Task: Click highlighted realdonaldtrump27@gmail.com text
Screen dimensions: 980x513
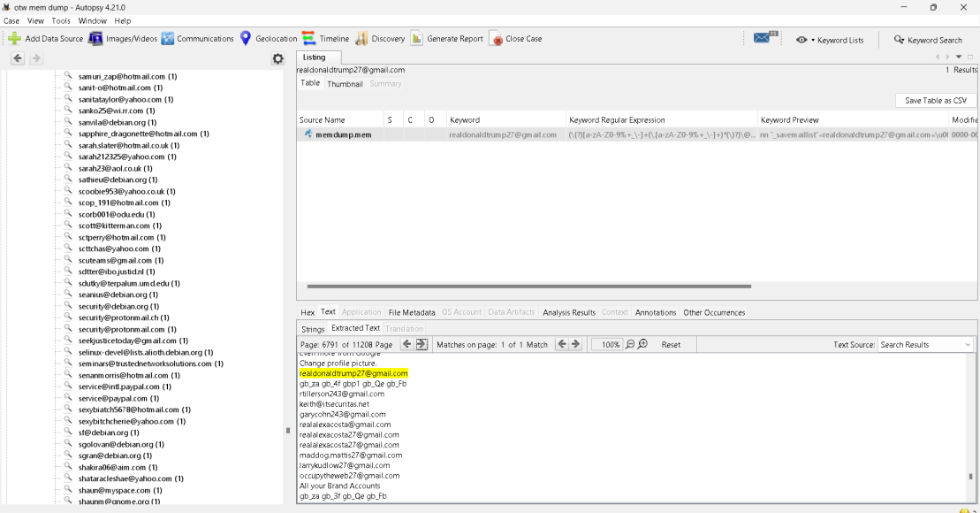Action: click(353, 373)
